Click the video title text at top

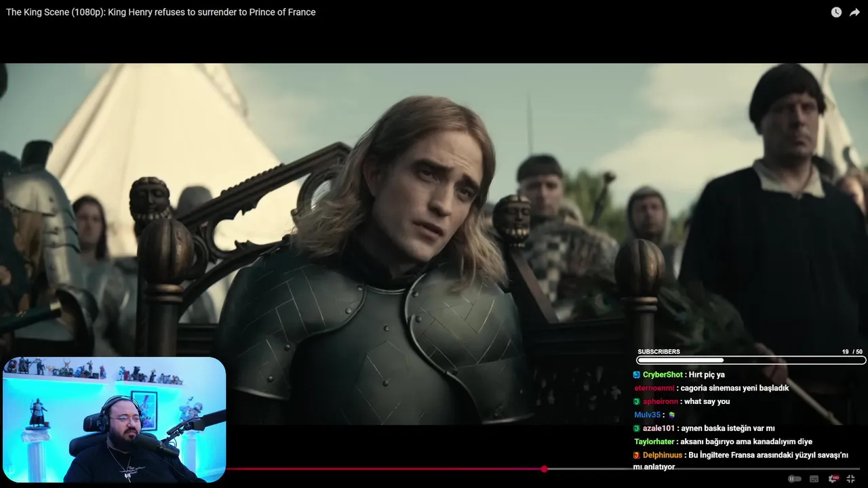(161, 12)
